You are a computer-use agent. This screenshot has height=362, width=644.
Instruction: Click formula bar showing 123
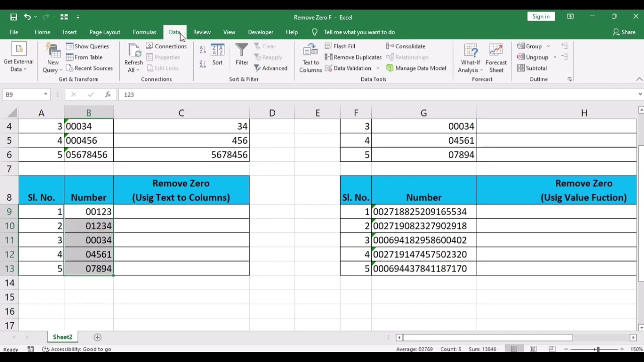(x=377, y=95)
